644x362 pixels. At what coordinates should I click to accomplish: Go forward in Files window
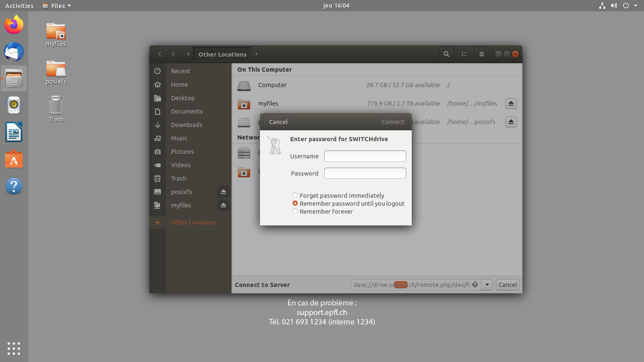tap(173, 54)
